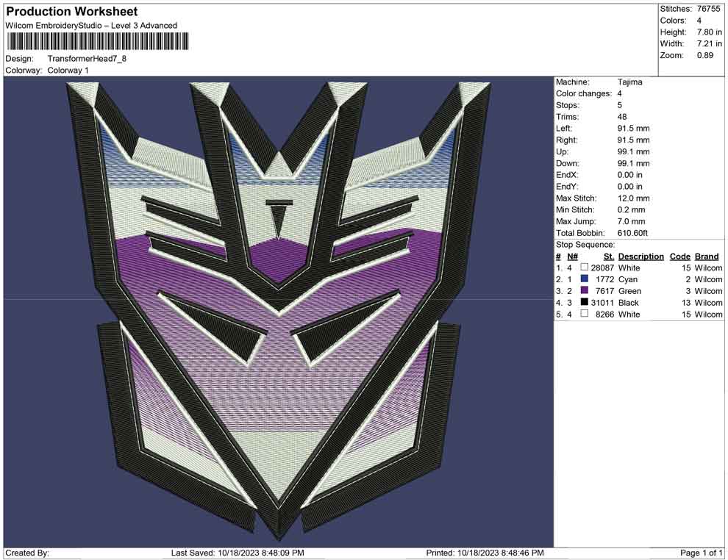Click the 'Color changes:' label
The height and width of the screenshot is (560, 728).
tap(584, 94)
